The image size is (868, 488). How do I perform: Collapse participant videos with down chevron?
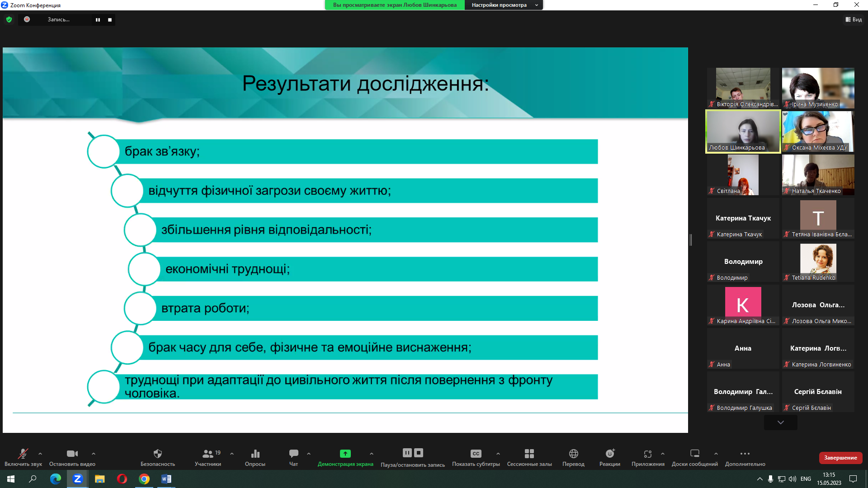click(x=780, y=422)
